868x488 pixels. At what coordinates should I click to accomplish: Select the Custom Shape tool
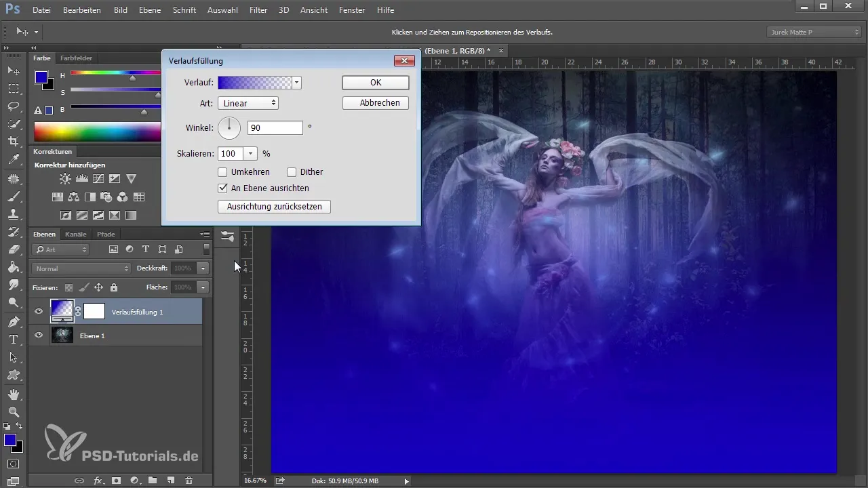coord(13,375)
